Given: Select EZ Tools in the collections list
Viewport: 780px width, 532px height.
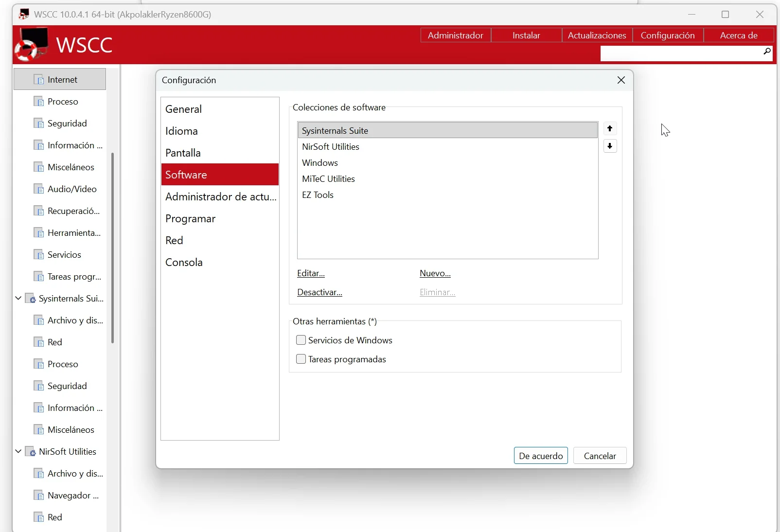Looking at the screenshot, I should click(447, 195).
